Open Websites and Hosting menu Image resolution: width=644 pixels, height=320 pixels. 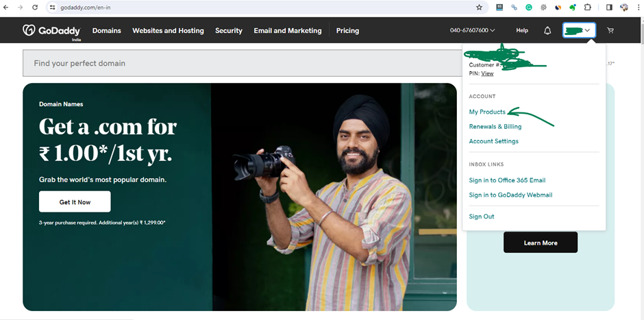click(x=168, y=30)
